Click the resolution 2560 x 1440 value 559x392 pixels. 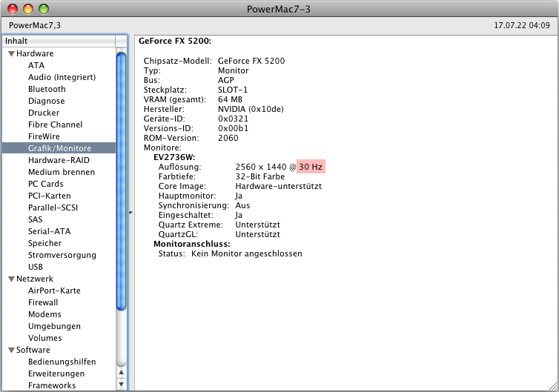(x=261, y=167)
